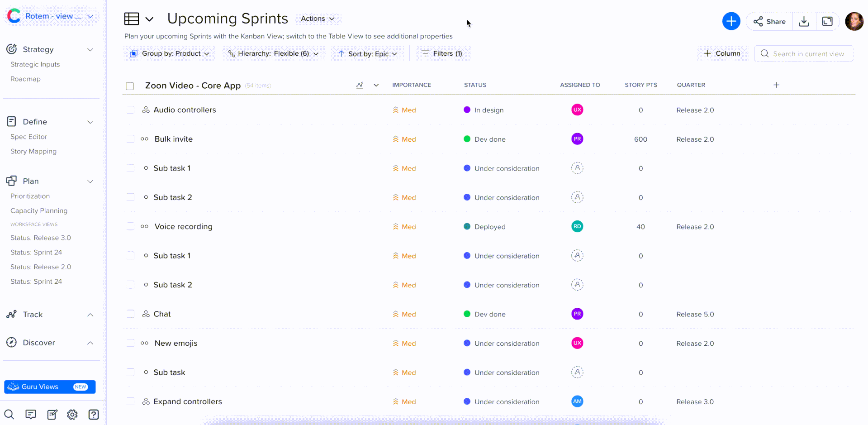Expand the Discover section
Image resolution: width=868 pixels, height=425 pixels.
pyautogui.click(x=90, y=343)
